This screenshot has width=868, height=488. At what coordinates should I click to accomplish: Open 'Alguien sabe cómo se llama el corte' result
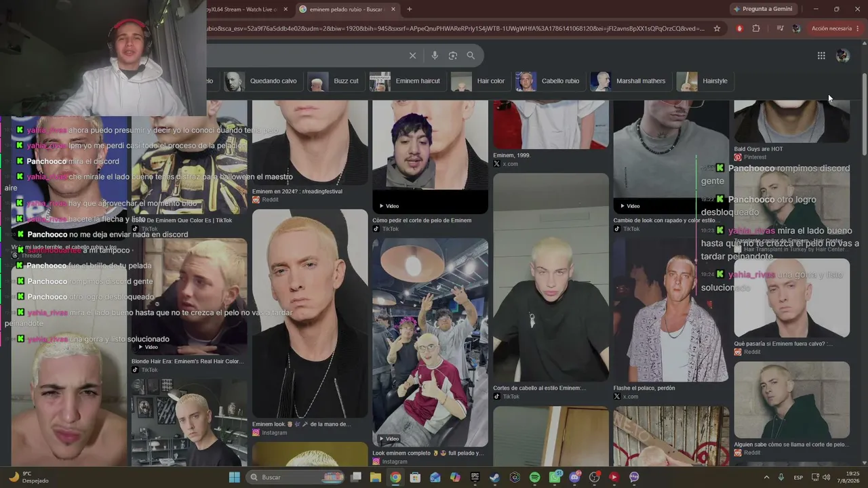pos(791,445)
